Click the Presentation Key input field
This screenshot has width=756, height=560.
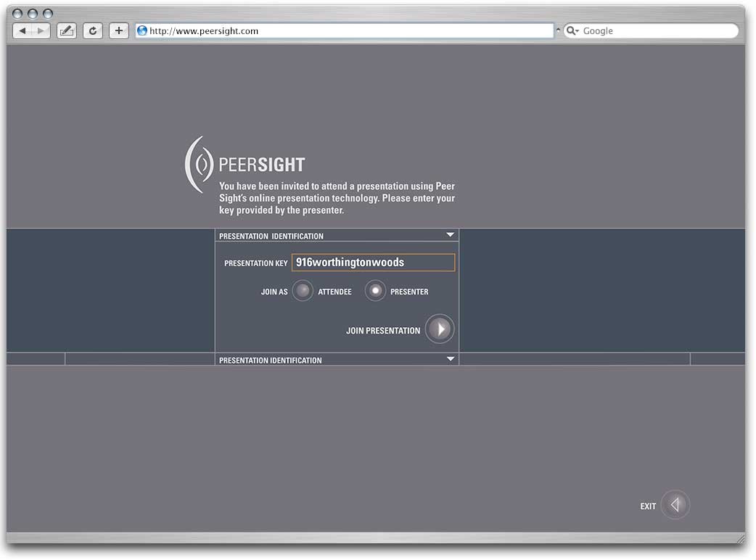[373, 263]
